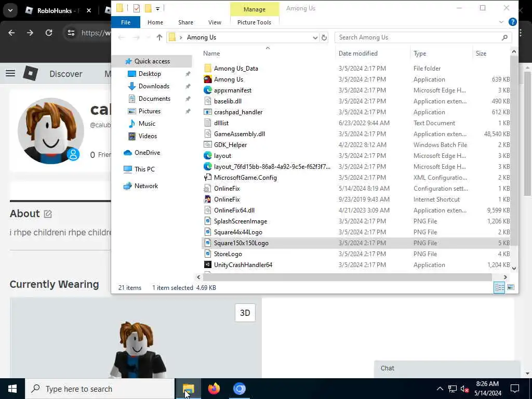Open notification center on taskbar
532x399 pixels.
(x=515, y=389)
